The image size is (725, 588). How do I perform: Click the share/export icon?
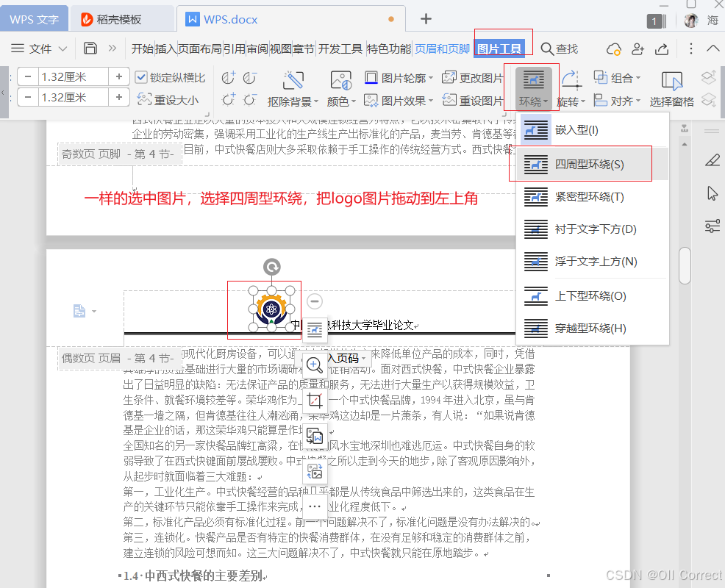click(x=662, y=49)
